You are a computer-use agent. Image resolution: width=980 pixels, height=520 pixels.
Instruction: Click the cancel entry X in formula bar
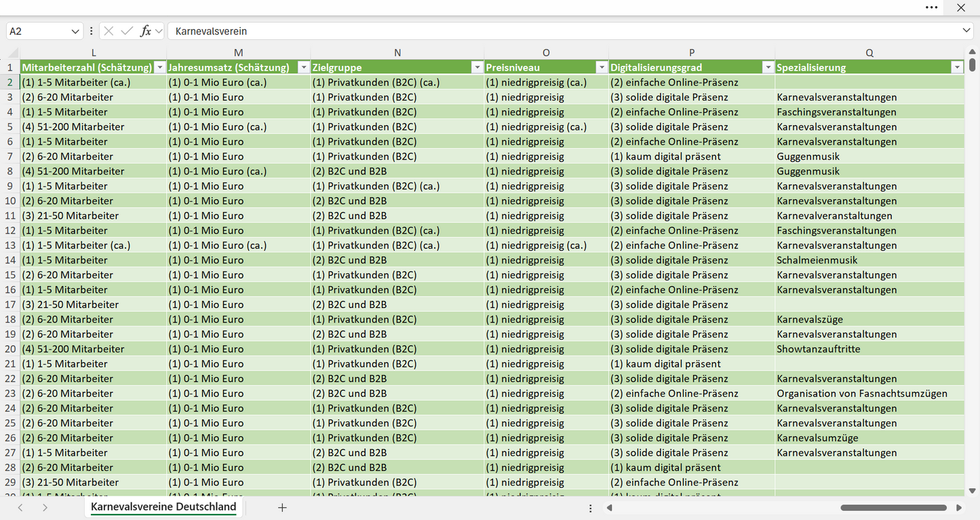[x=109, y=31]
